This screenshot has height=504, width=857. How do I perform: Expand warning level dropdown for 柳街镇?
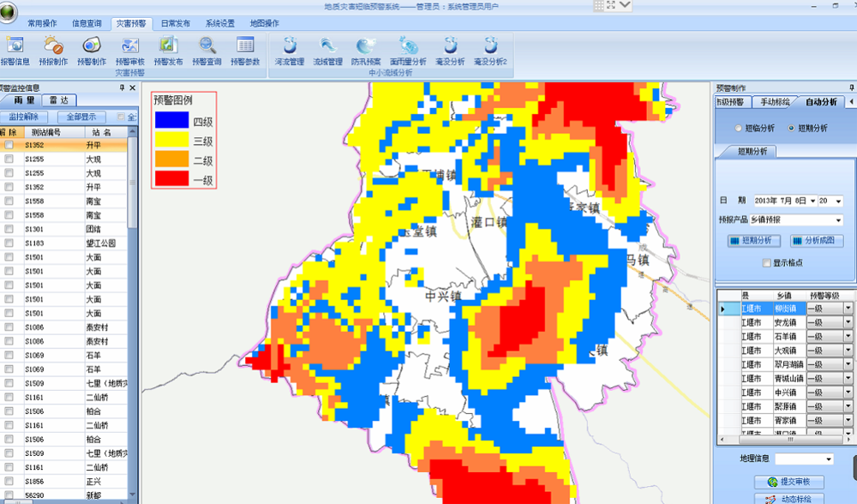[x=848, y=309]
